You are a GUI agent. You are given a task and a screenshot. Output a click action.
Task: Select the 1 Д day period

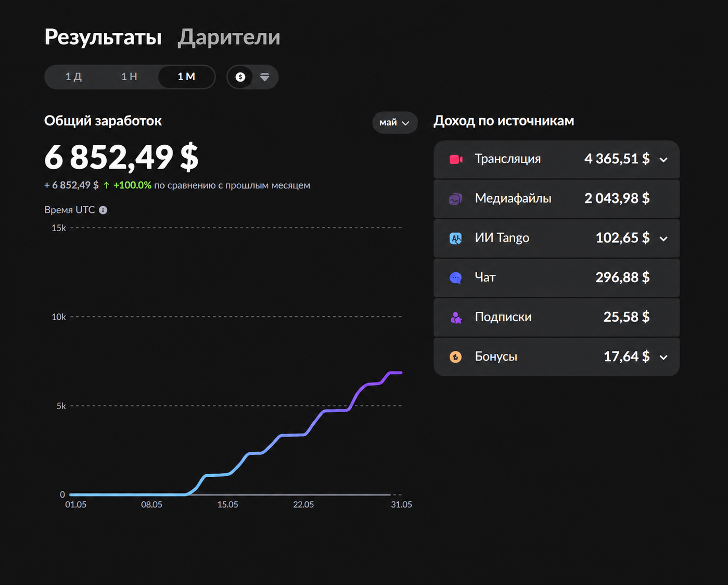73,77
